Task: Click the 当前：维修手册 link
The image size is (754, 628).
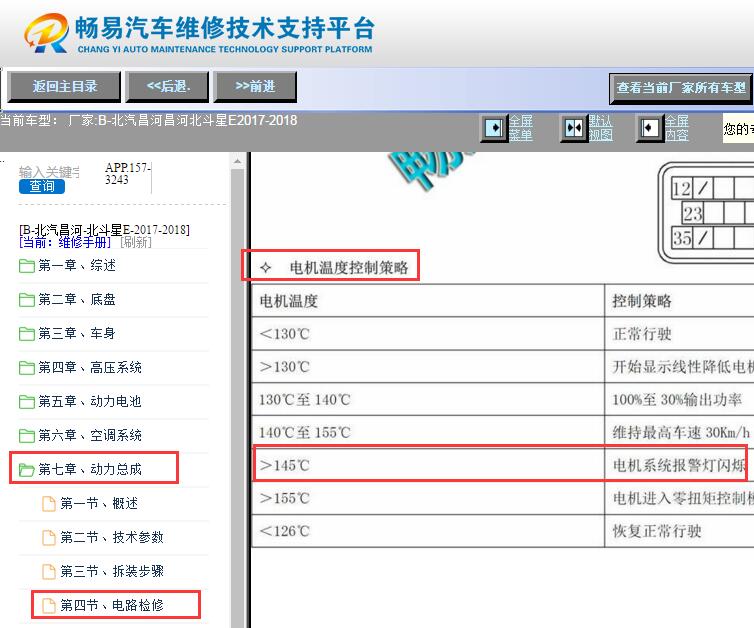Action: click(x=65, y=242)
